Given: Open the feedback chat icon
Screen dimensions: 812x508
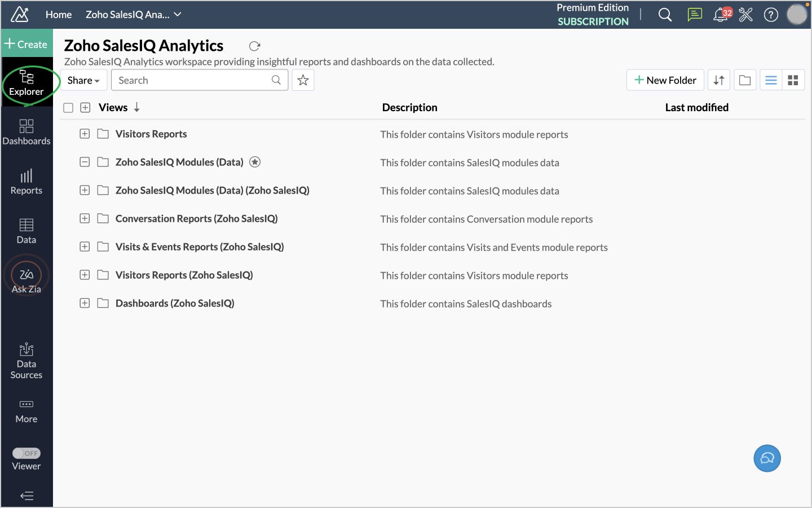Looking at the screenshot, I should coord(695,15).
